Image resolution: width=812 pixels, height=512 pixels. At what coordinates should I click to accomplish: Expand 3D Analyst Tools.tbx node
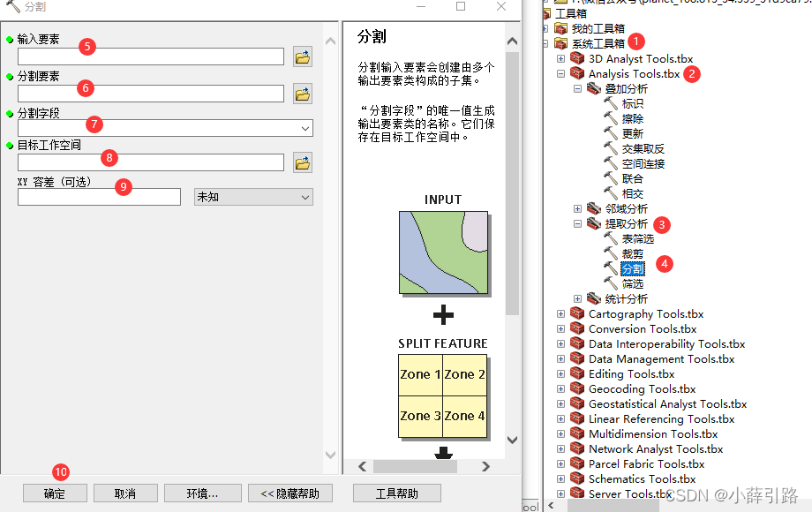tap(560, 59)
